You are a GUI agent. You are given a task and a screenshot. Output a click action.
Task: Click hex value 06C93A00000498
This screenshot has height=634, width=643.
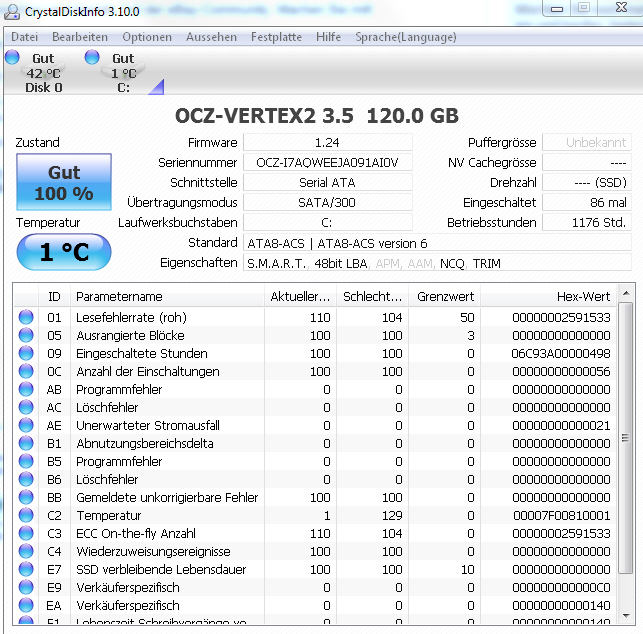tap(561, 353)
